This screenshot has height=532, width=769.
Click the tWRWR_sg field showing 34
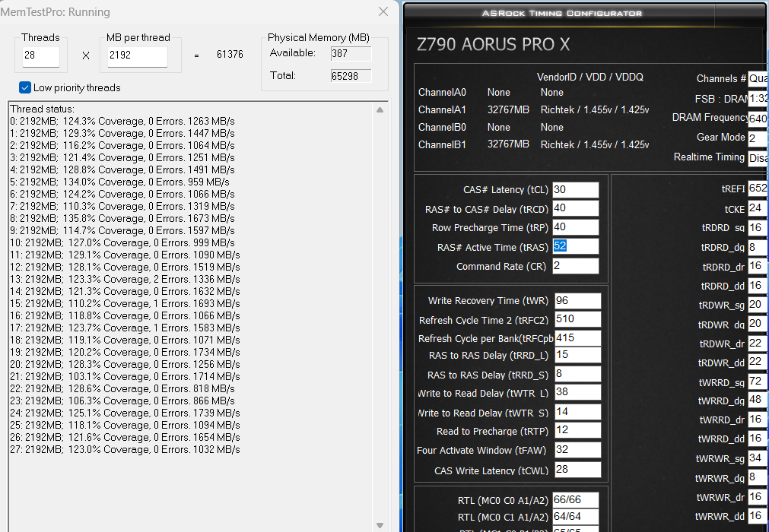point(758,458)
